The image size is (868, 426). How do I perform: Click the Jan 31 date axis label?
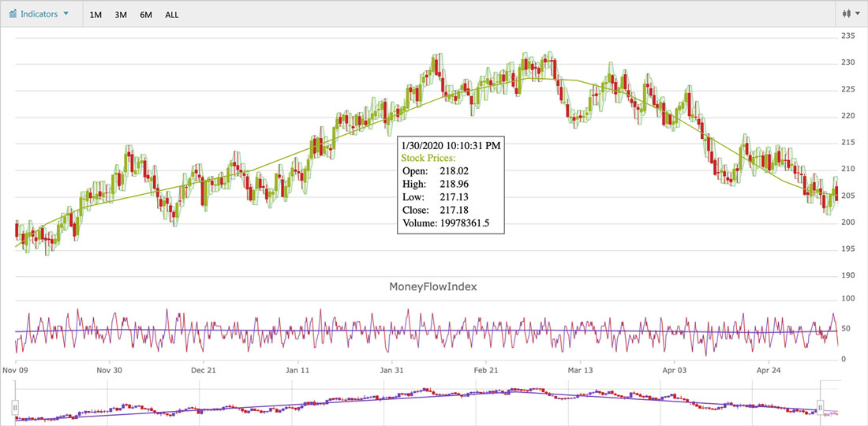392,369
